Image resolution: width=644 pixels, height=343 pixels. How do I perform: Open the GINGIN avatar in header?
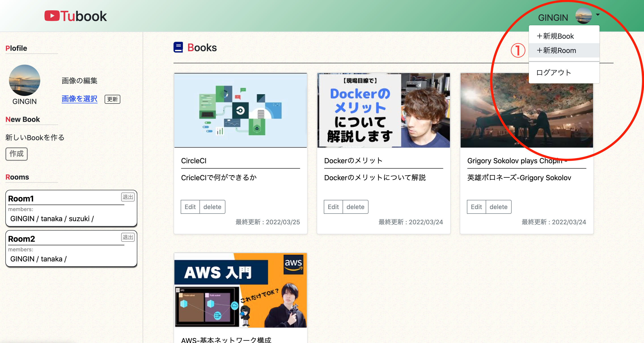583,16
